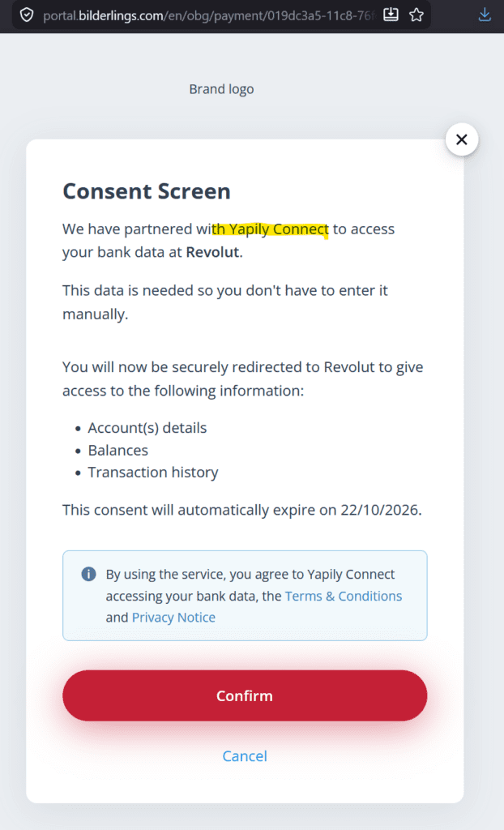Select the Transaction history list item
The height and width of the screenshot is (830, 504).
pos(153,472)
